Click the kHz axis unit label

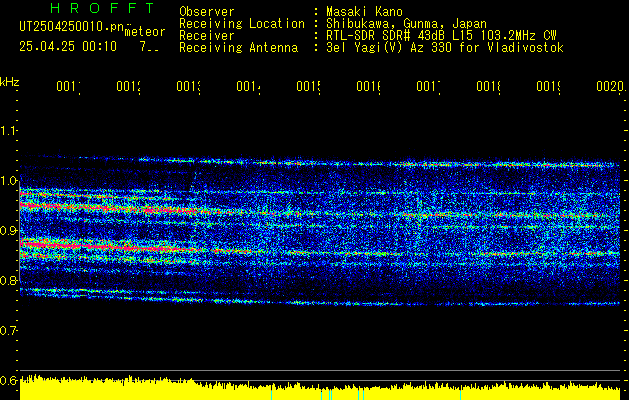click(x=10, y=82)
